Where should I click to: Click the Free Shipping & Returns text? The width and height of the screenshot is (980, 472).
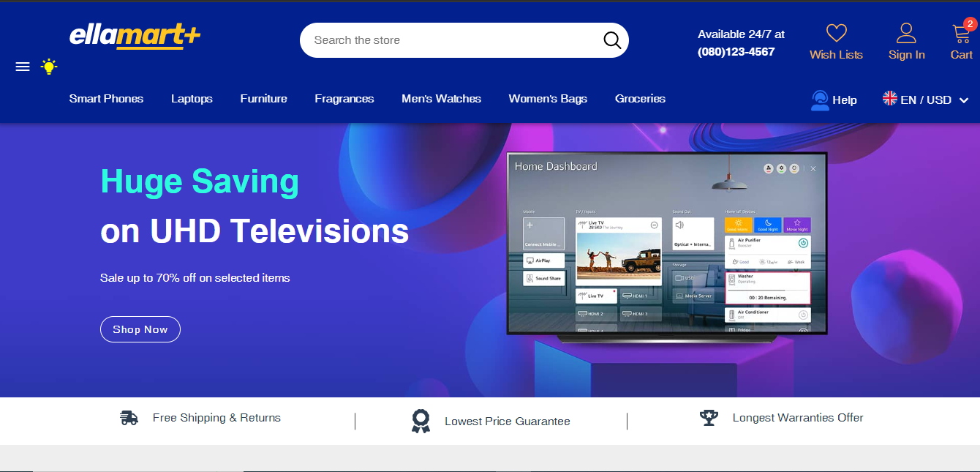[216, 418]
